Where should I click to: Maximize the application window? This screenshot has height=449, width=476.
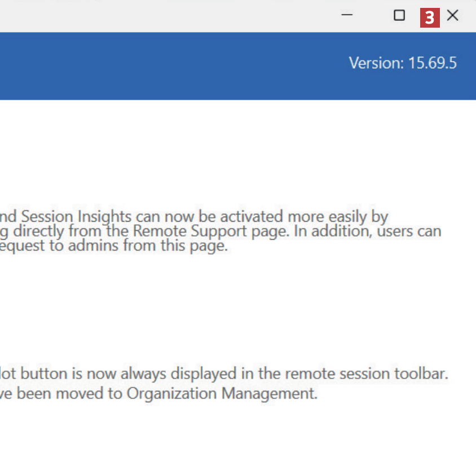coord(399,16)
